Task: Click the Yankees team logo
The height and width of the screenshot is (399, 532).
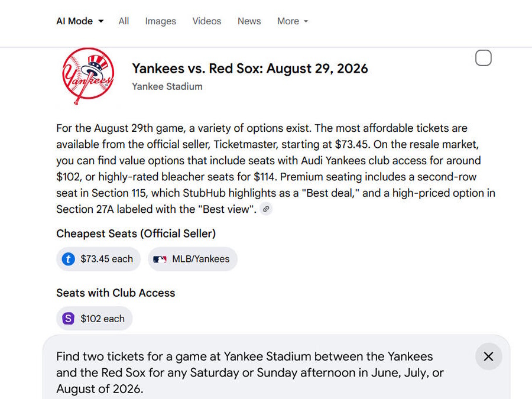Action: (x=88, y=76)
